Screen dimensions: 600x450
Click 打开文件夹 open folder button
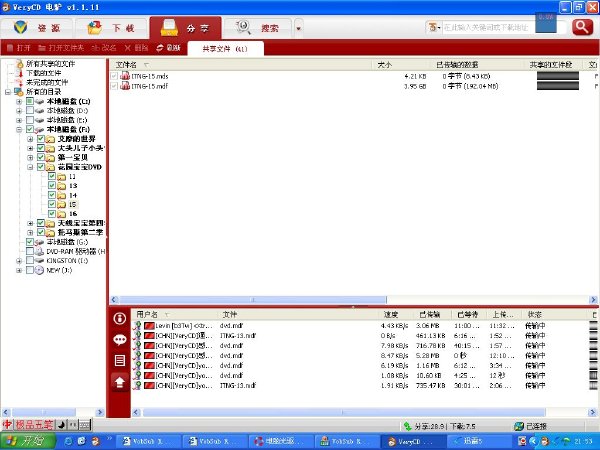pos(60,48)
